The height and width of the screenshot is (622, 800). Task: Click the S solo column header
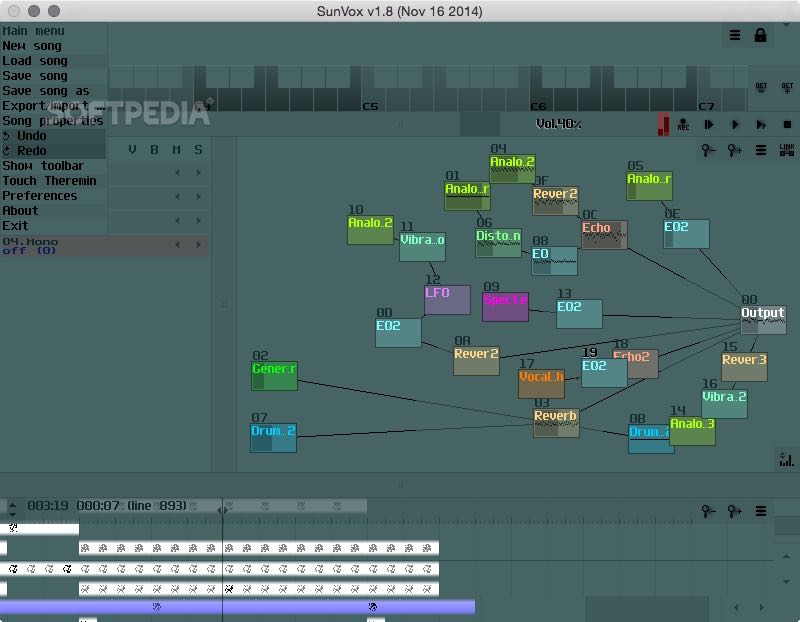click(x=198, y=150)
